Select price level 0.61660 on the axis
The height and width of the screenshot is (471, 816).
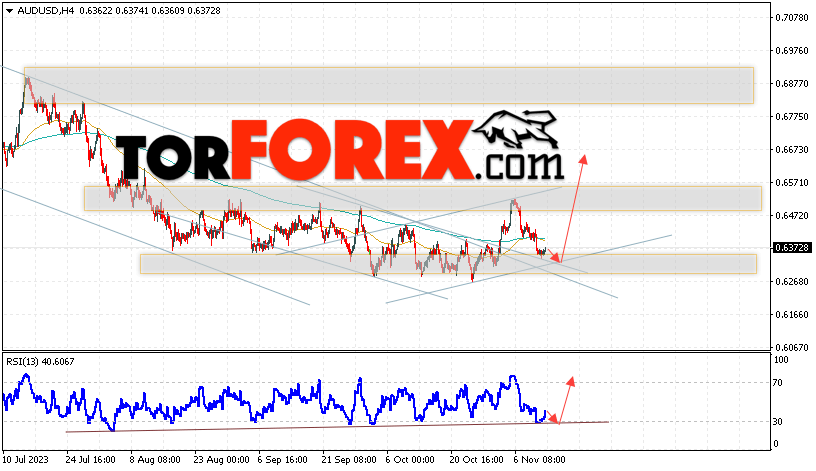tap(792, 314)
